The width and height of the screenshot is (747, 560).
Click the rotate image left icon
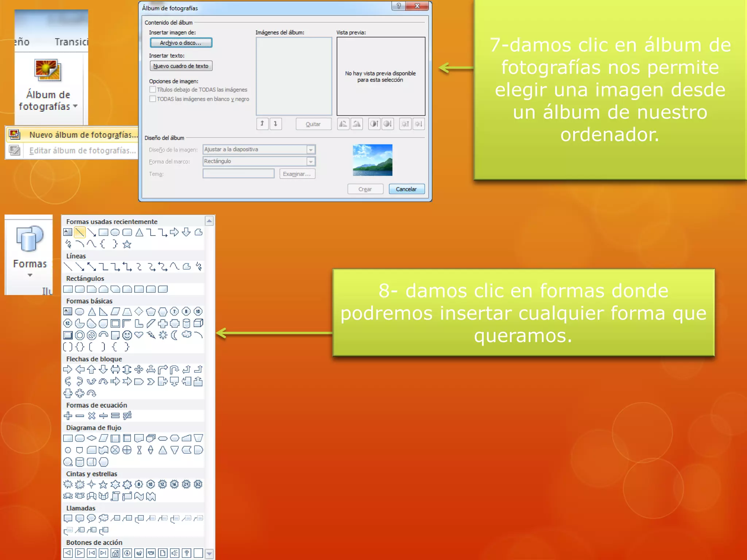pos(343,124)
